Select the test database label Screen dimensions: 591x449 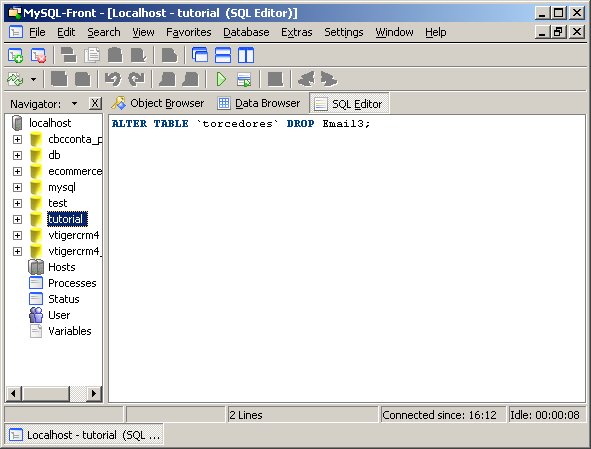[x=58, y=204]
